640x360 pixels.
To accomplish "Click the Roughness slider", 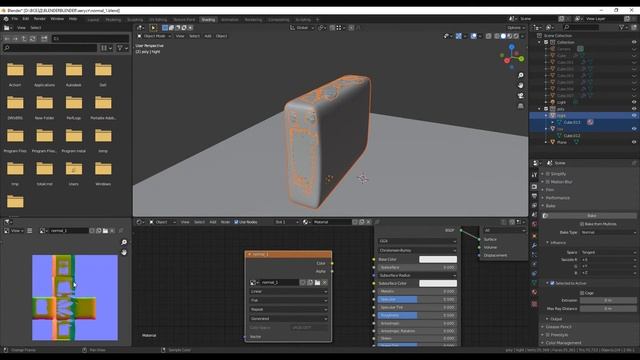I will coord(417,316).
